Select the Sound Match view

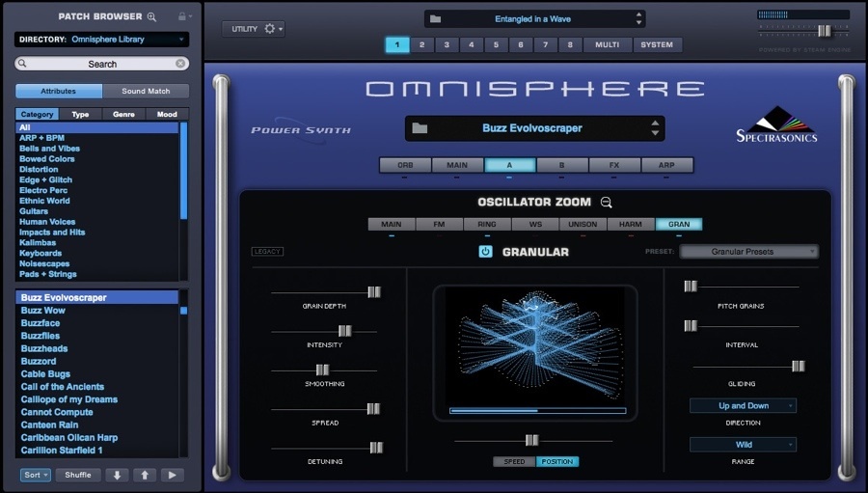147,91
